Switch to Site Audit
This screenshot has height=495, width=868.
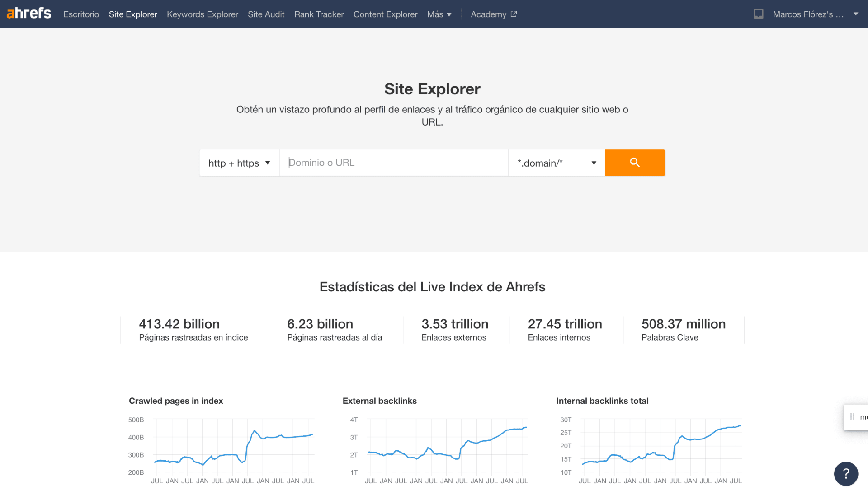(x=266, y=14)
